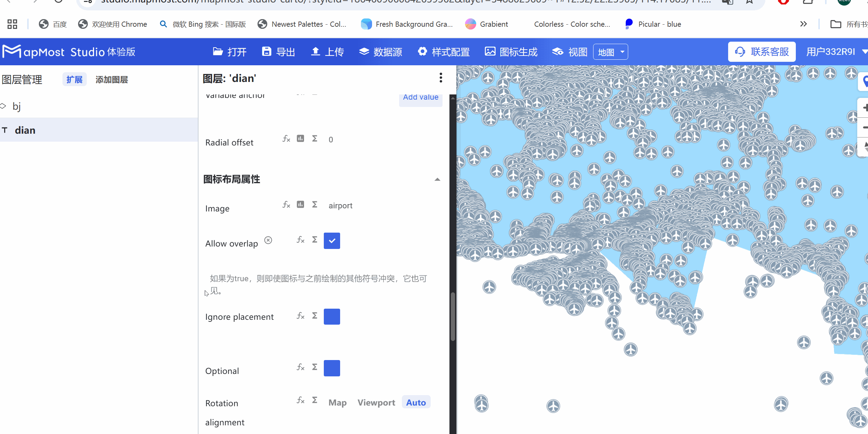Collapse the 图标布局属性 section

437,179
